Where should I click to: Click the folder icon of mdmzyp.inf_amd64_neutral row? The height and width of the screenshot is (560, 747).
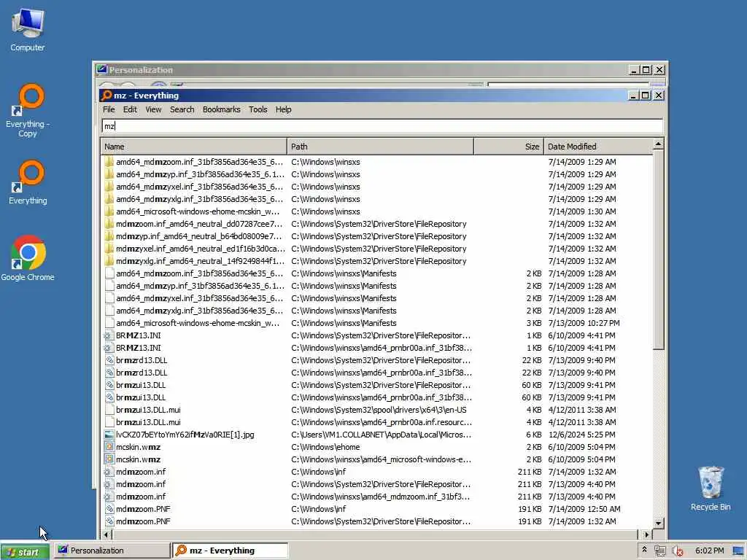click(109, 236)
